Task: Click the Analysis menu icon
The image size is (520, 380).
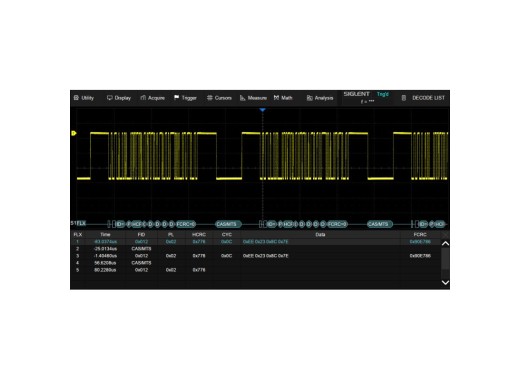Action: click(310, 98)
